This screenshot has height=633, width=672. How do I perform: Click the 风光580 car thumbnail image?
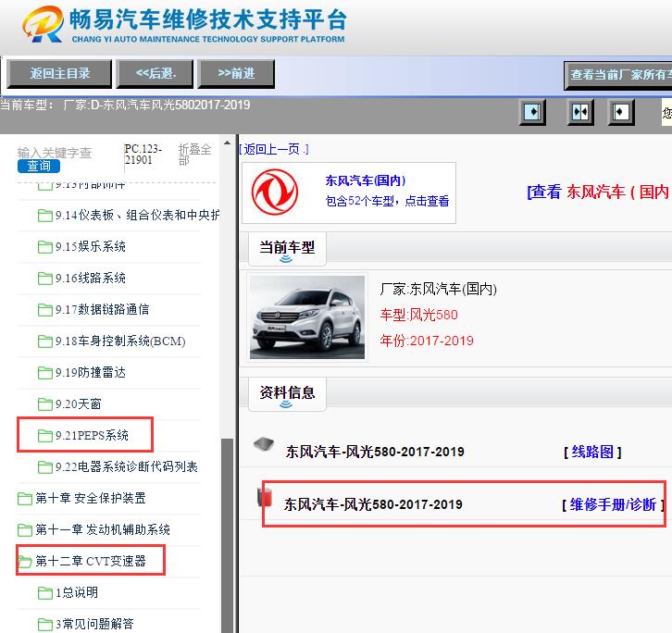tap(307, 317)
